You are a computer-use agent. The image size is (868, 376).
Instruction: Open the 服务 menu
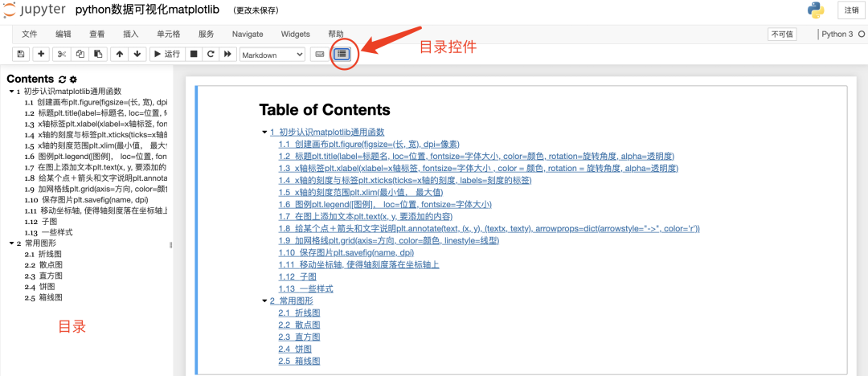point(206,35)
